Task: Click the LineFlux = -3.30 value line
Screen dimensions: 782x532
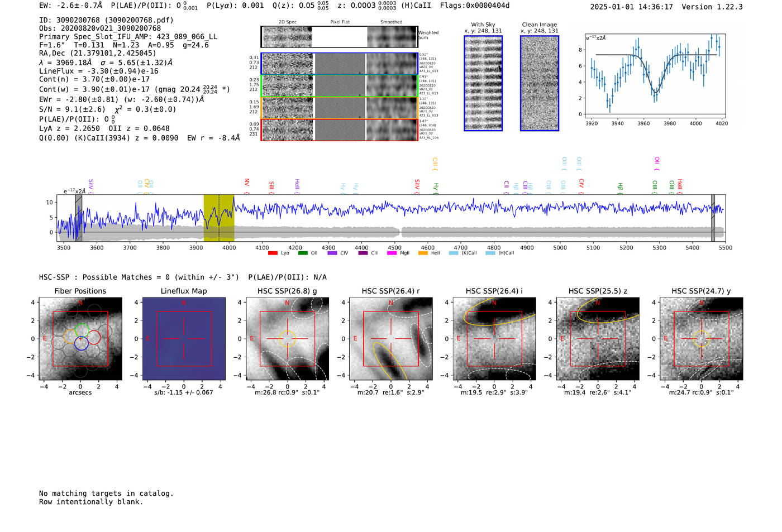Action: click(x=99, y=71)
